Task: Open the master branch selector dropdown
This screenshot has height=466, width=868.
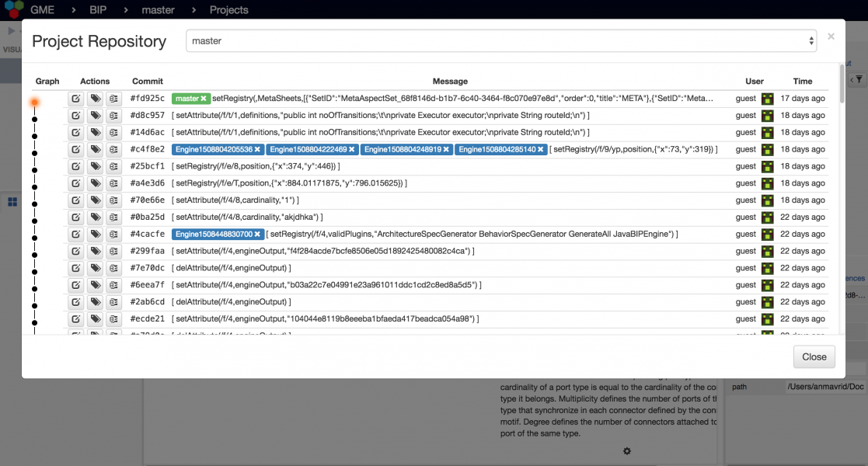Action: (x=500, y=41)
